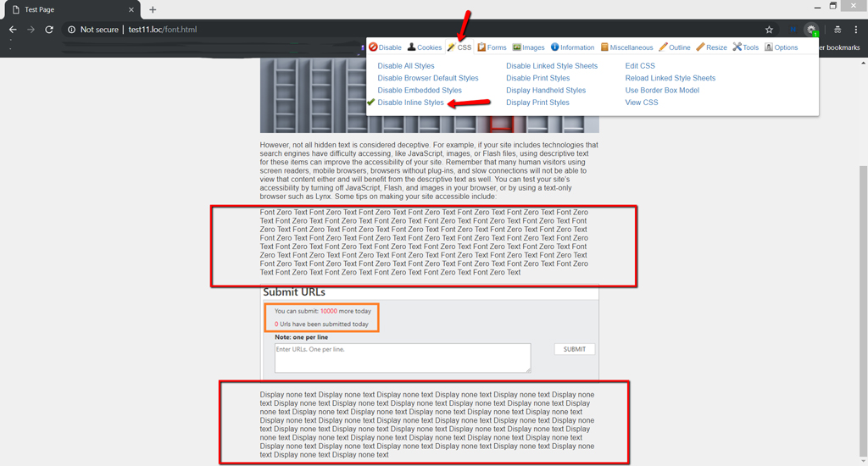Click the Not secure site info icon
The image size is (868, 466).
click(x=71, y=30)
